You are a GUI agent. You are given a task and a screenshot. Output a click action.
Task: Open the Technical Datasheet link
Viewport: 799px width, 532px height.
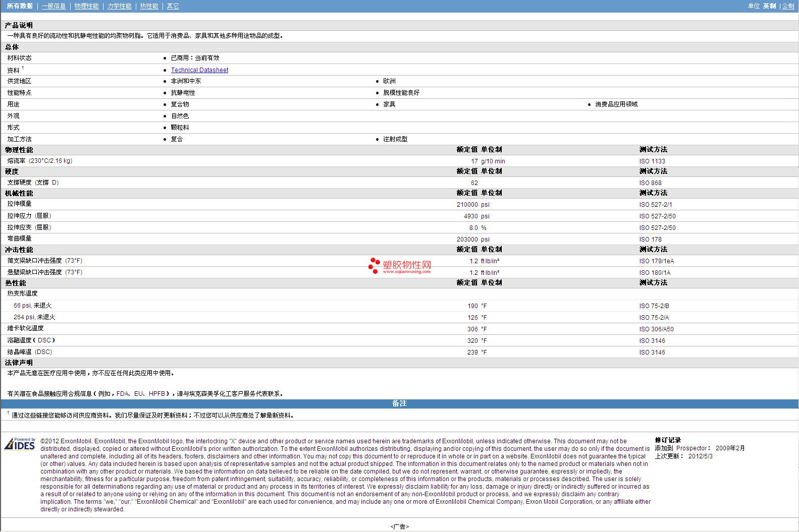[199, 70]
